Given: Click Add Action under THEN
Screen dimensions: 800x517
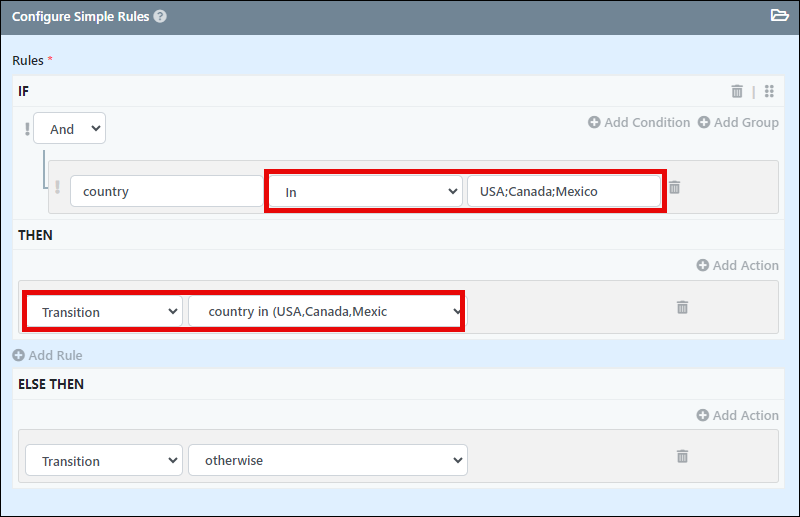Looking at the screenshot, I should point(738,265).
